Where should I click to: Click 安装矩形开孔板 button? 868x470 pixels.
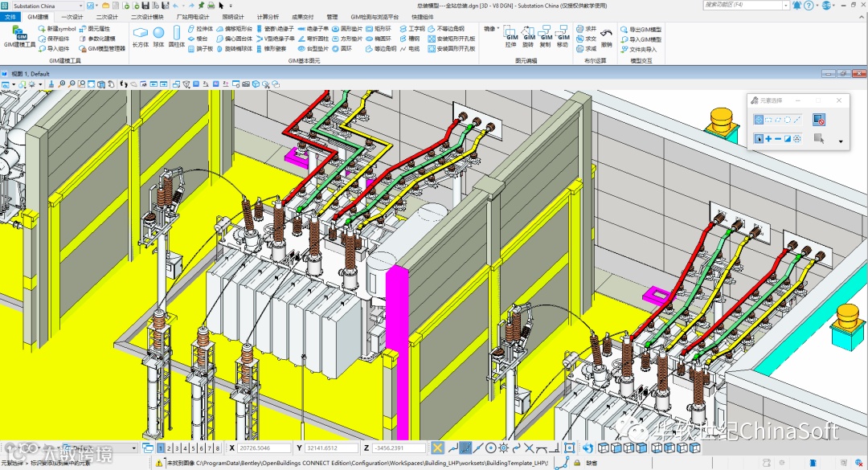tap(452, 39)
